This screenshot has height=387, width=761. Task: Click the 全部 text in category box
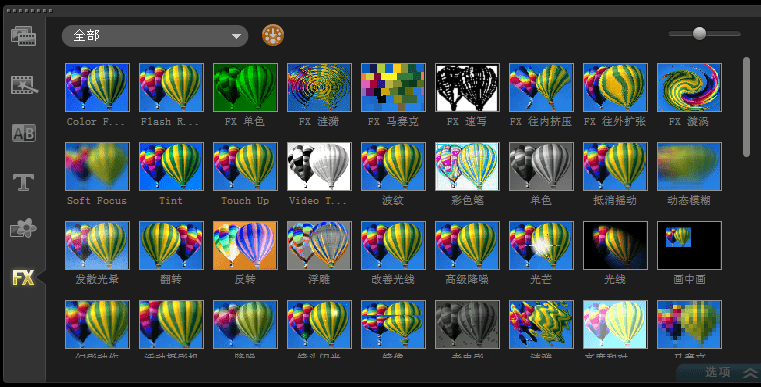(x=86, y=35)
